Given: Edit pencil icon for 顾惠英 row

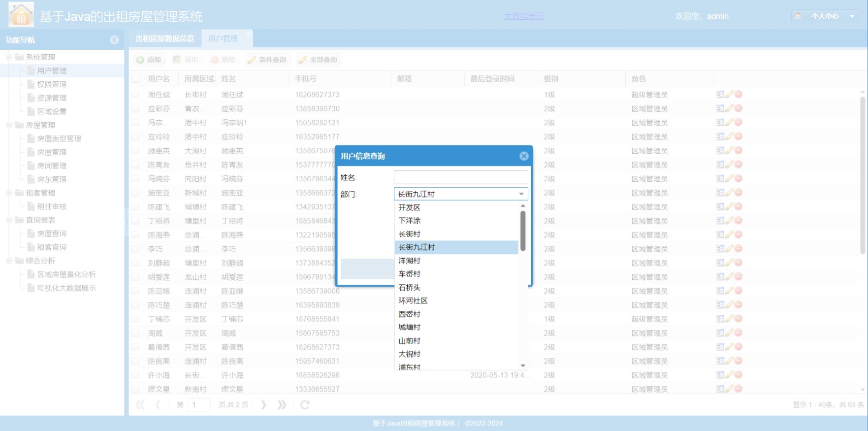Looking at the screenshot, I should pyautogui.click(x=729, y=150).
